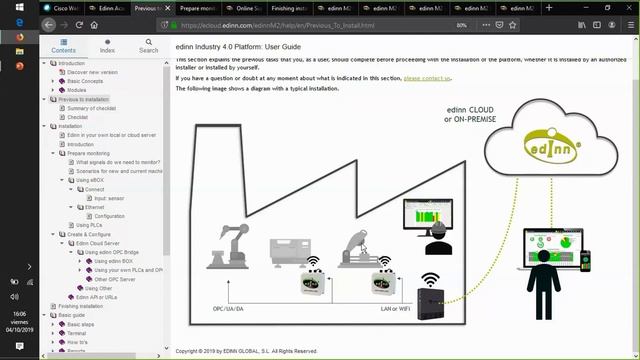Open File Explorer from the taskbar
Image resolution: width=640 pixels, height=360 pixels.
[19, 51]
